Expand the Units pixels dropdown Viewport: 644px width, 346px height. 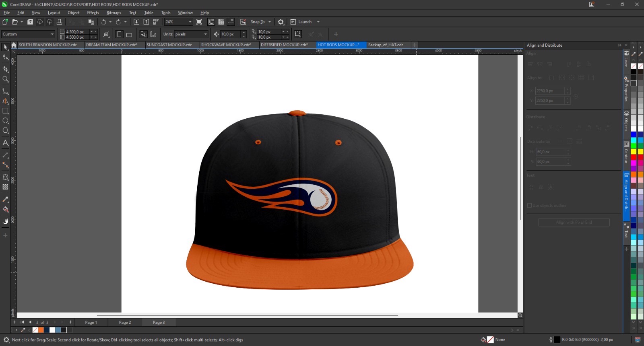(x=205, y=34)
